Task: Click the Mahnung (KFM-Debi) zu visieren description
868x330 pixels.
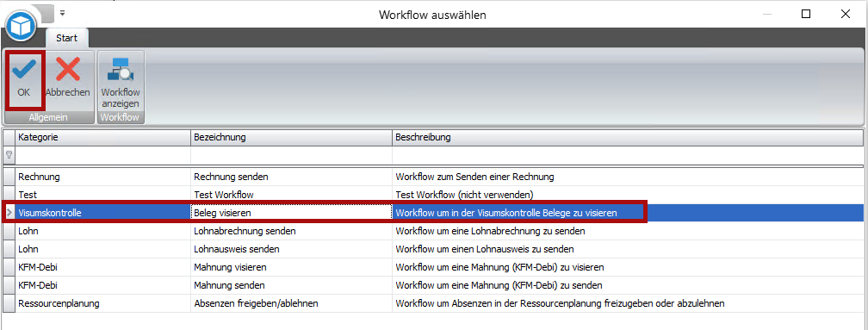Action: coord(628,267)
